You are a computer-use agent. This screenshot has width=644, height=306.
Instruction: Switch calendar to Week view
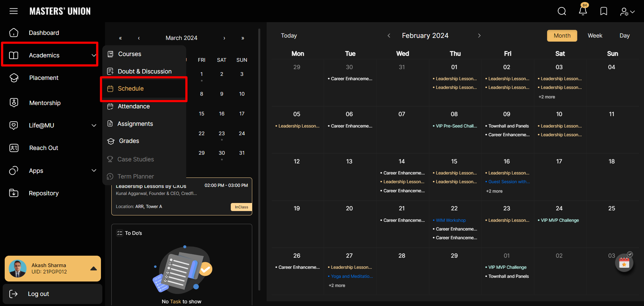pos(595,36)
